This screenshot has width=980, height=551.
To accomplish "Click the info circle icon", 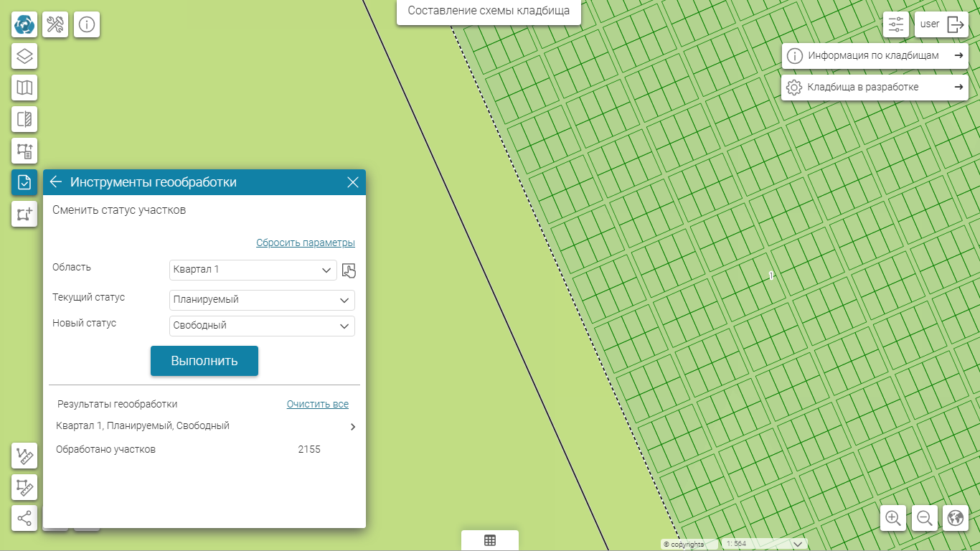I will 87,24.
